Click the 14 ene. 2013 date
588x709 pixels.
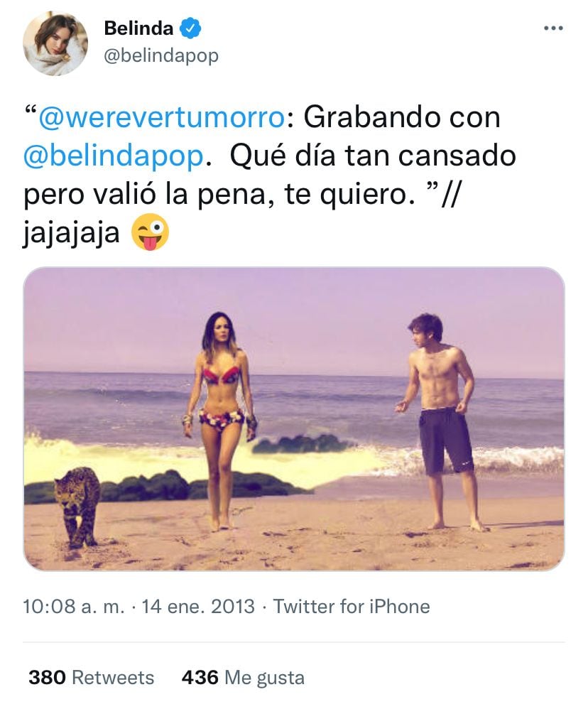198,607
